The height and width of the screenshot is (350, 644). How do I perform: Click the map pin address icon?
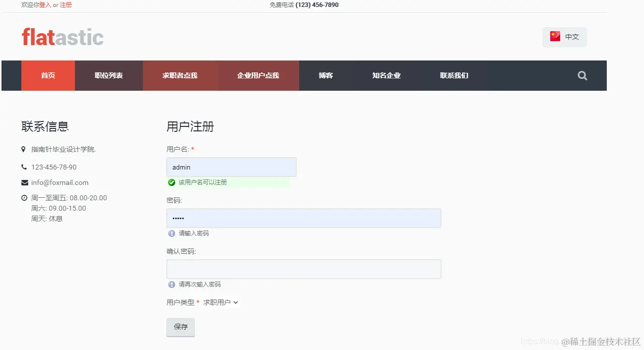23,149
